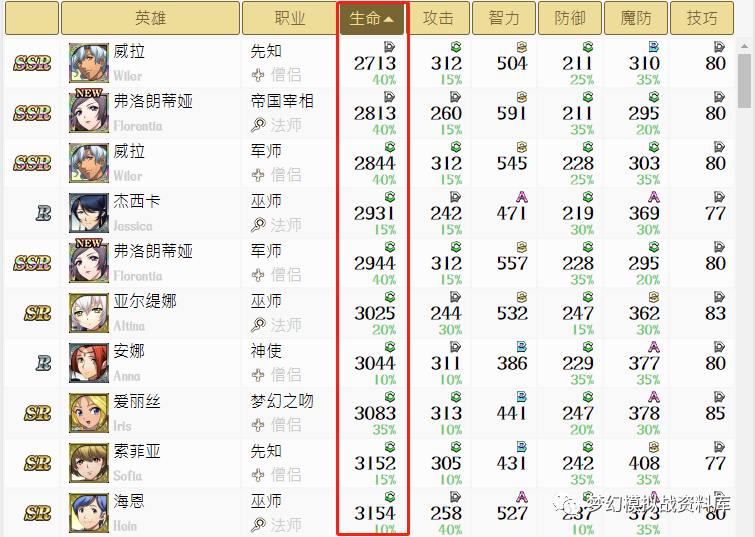Sort by 防御 column header
Screen dimensions: 755x537
pos(570,18)
